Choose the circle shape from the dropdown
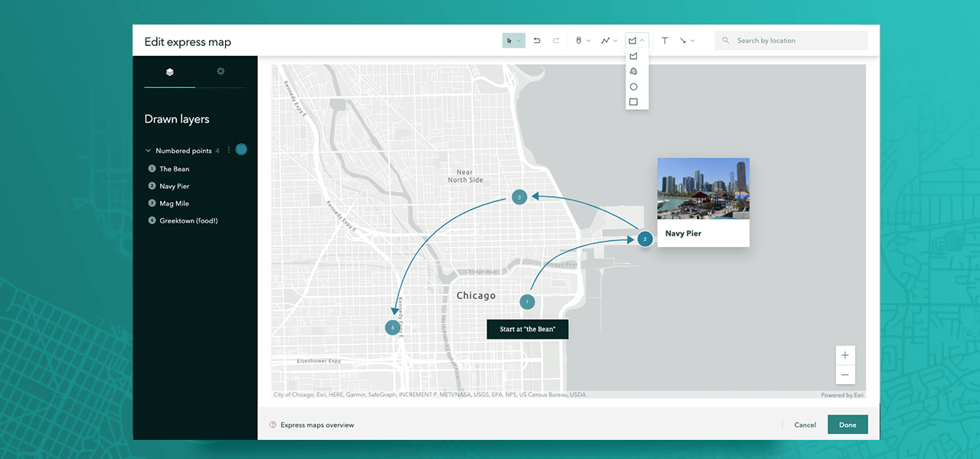980x459 pixels. pos(633,86)
